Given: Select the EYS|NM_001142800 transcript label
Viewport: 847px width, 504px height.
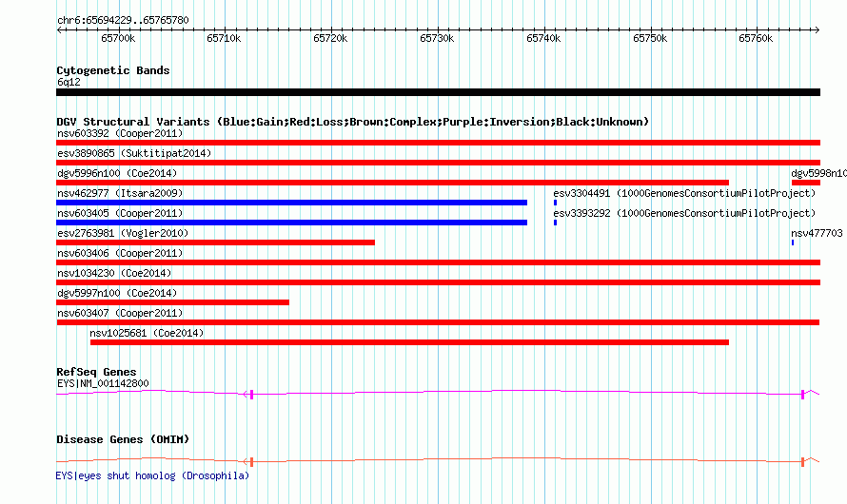Looking at the screenshot, I should pyautogui.click(x=103, y=383).
